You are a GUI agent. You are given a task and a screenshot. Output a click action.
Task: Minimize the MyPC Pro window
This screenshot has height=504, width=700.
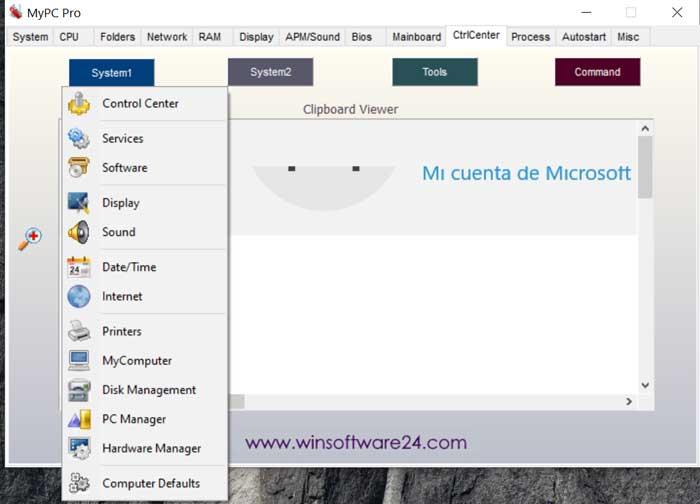[x=586, y=12]
